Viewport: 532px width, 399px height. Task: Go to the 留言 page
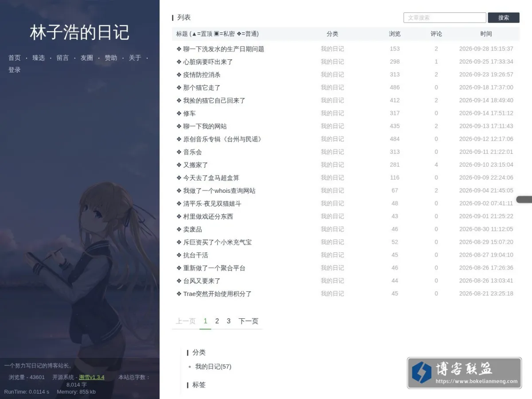[63, 58]
